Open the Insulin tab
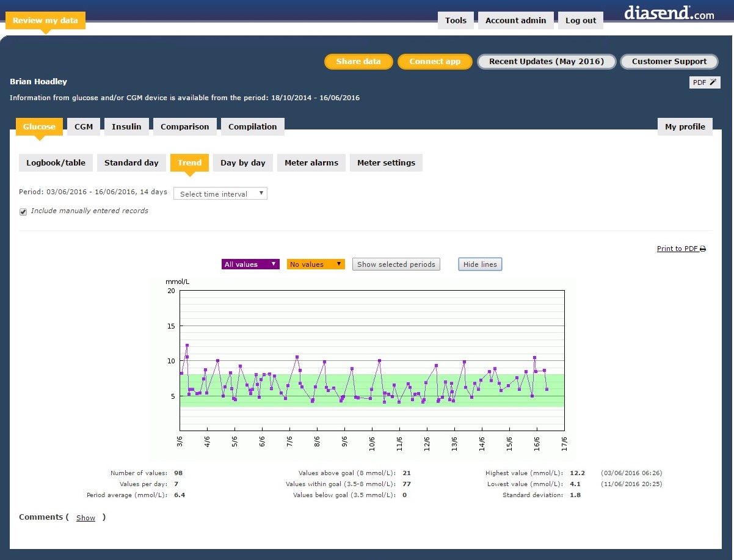Viewport: 734px width, 560px height. pyautogui.click(x=126, y=126)
